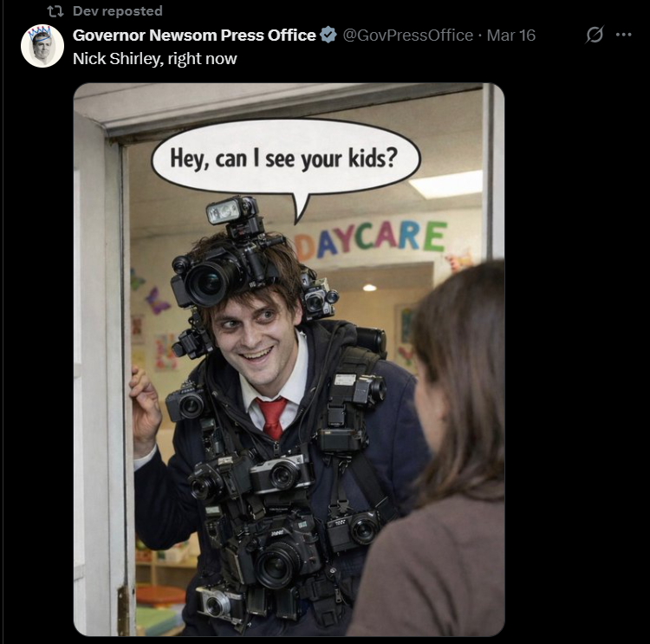The width and height of the screenshot is (650, 644).
Task: Click the repost arrows icon above the post
Action: point(55,11)
